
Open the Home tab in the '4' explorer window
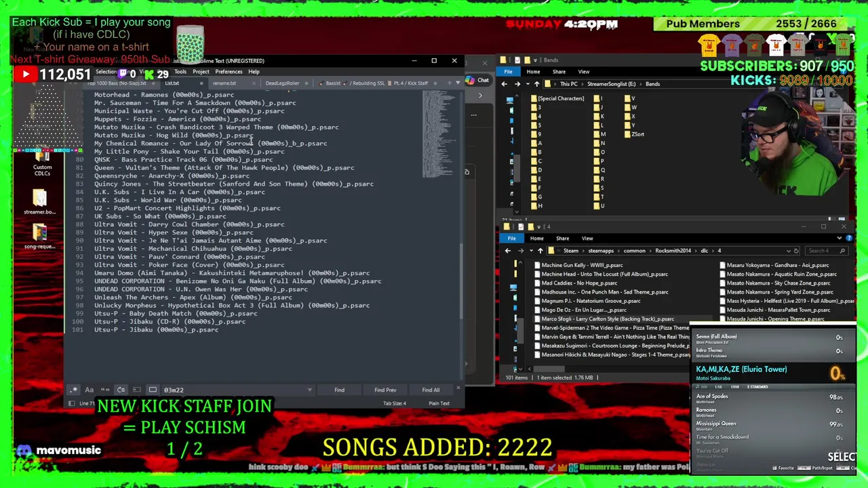tap(536, 239)
